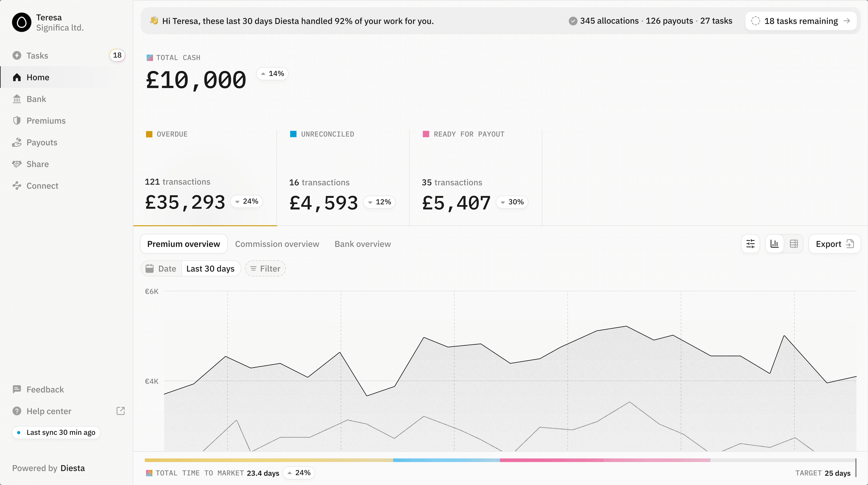The image size is (868, 485).
Task: Click the Diesta link in Powered by
Action: [x=73, y=468]
